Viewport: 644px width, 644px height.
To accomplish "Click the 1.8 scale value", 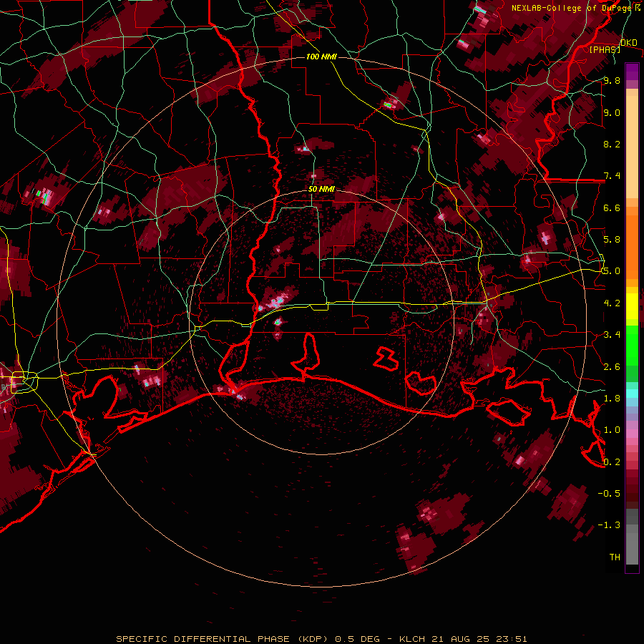I will coord(612,399).
